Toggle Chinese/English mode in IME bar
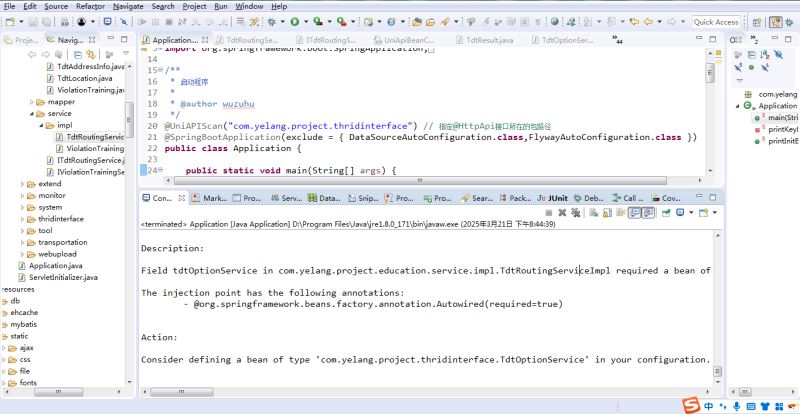This screenshot has height=414, width=800. (x=709, y=406)
